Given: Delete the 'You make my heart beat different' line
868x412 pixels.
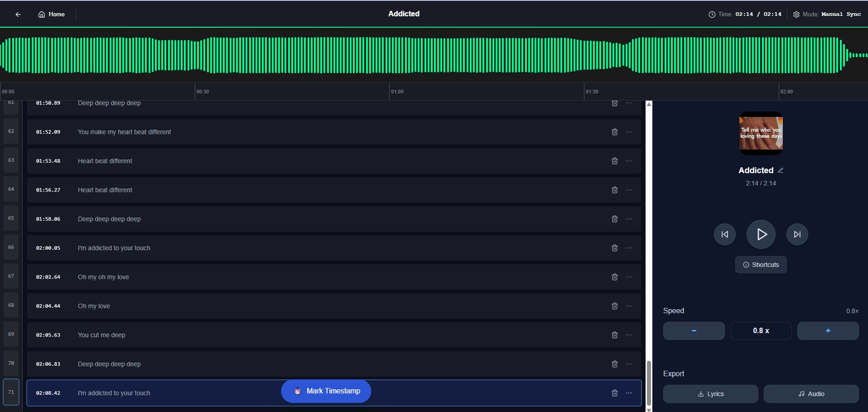Looking at the screenshot, I should [x=614, y=132].
